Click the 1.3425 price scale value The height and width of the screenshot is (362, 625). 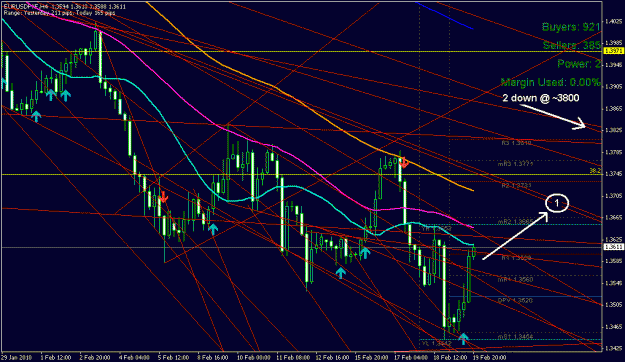click(613, 348)
